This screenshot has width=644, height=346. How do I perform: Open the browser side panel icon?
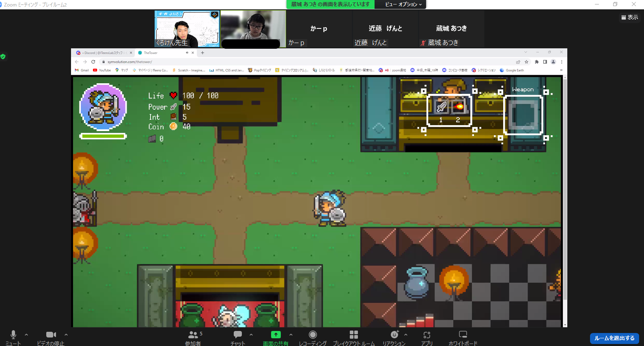[x=545, y=62]
